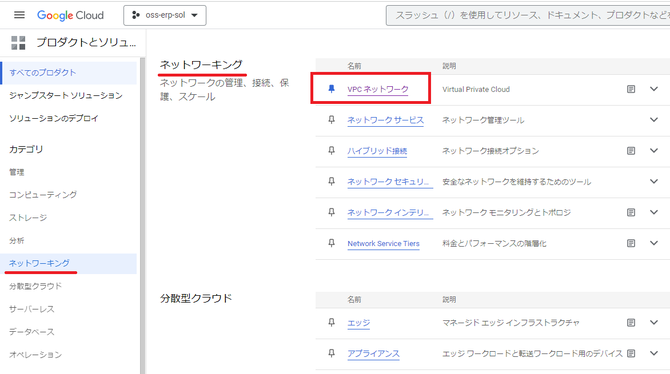Click the products grid icon
The width and height of the screenshot is (670, 374).
pos(18,43)
